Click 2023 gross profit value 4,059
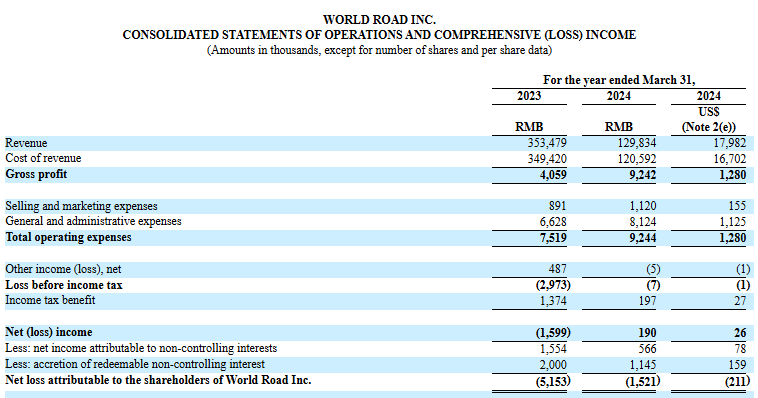Viewport: 758px width, 398px height. 553,175
